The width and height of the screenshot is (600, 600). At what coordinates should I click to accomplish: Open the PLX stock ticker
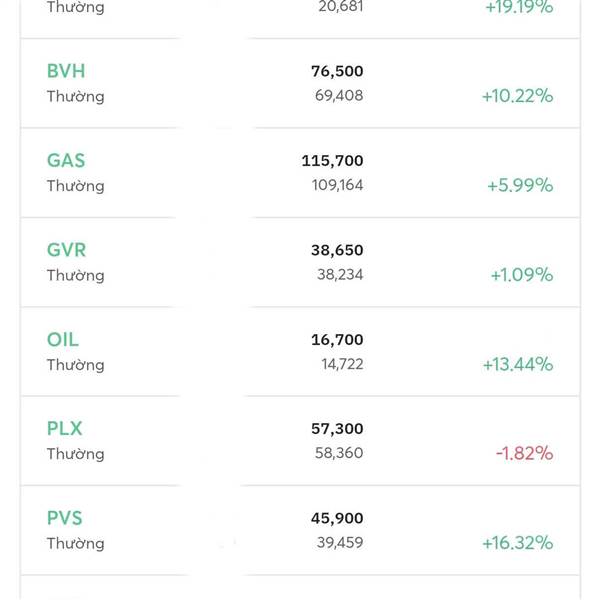coord(65,428)
